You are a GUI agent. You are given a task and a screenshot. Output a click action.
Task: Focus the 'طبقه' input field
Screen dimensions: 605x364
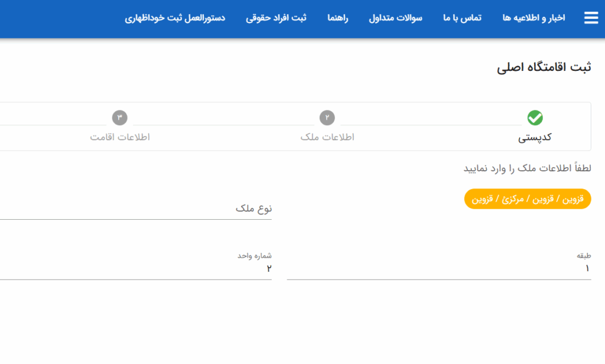[438, 269]
